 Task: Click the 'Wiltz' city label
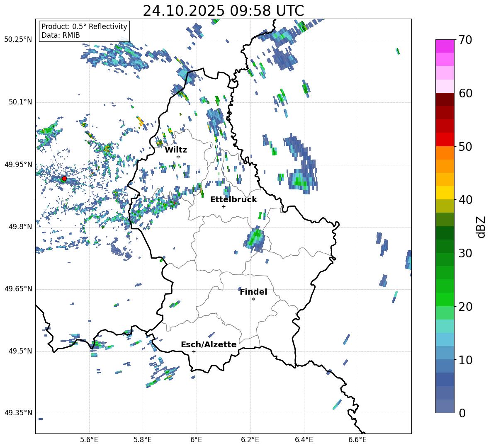pyautogui.click(x=176, y=150)
